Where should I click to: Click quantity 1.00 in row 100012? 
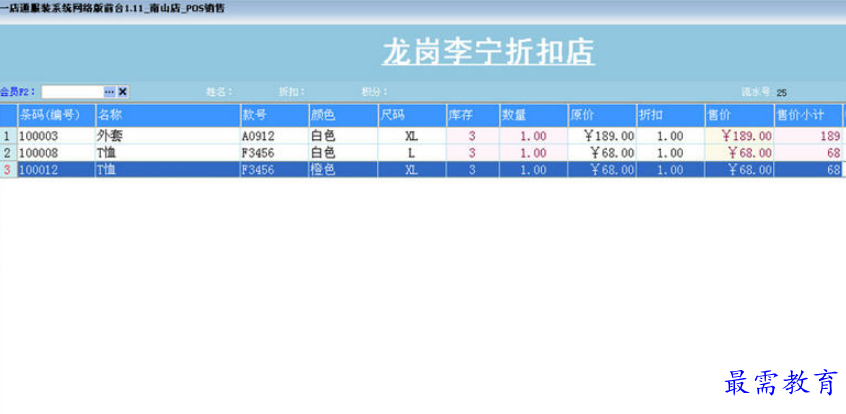[534, 169]
